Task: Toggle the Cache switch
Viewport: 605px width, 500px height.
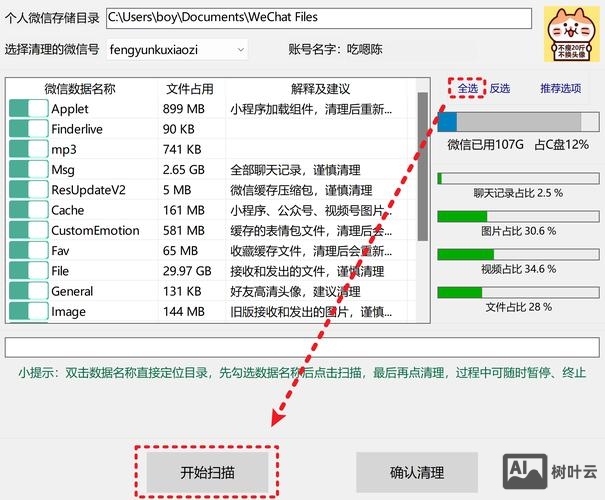Action: click(29, 210)
